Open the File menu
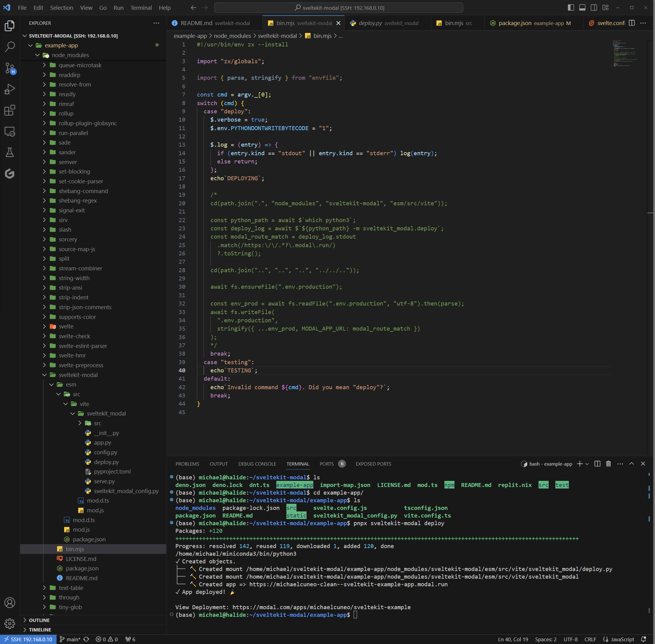Image resolution: width=655 pixels, height=644 pixels. (x=22, y=7)
